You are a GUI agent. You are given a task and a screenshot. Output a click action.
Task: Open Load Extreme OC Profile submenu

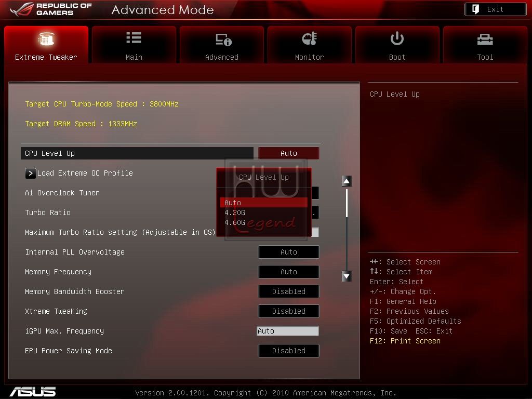[85, 173]
